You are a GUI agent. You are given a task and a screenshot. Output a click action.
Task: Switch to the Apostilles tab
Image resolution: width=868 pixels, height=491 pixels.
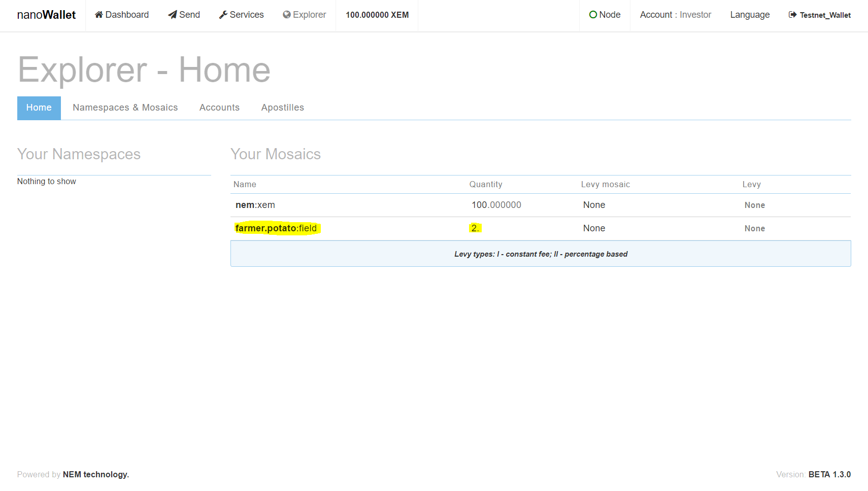283,108
